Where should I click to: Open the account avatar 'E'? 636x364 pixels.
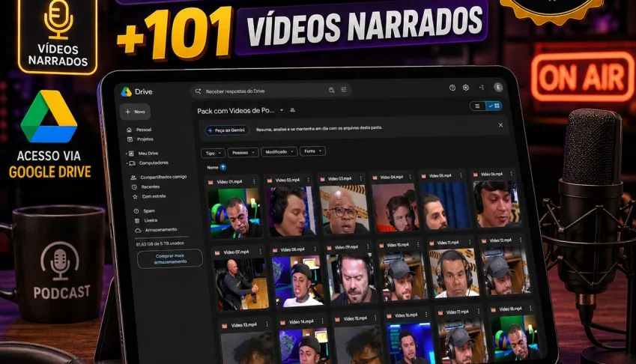tap(498, 87)
